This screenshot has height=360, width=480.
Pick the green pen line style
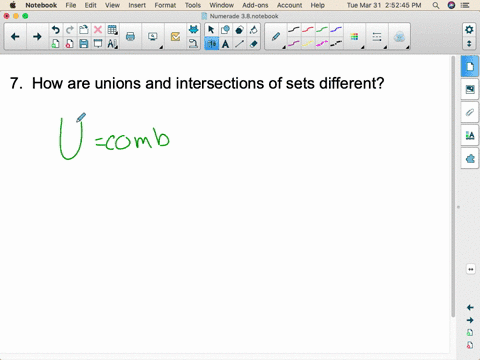(322, 30)
